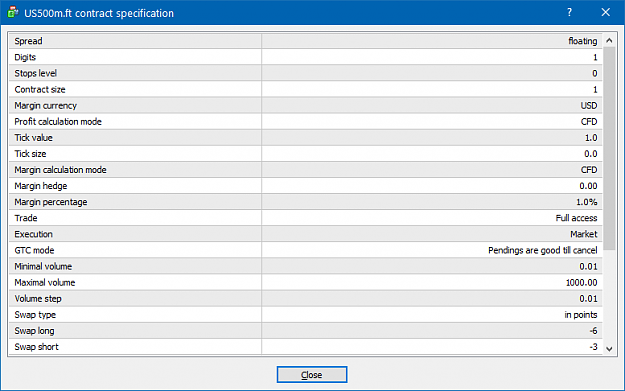Select the 'floating' spread value

[x=583, y=41]
